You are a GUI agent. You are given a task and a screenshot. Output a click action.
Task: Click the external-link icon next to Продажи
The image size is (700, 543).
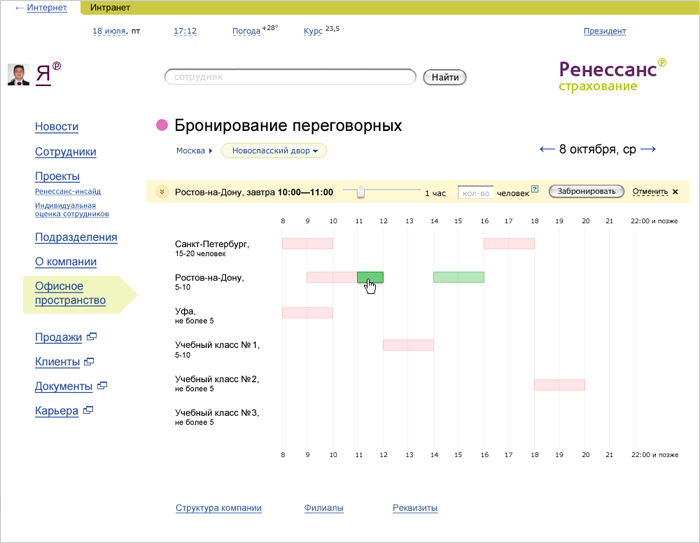[92, 336]
